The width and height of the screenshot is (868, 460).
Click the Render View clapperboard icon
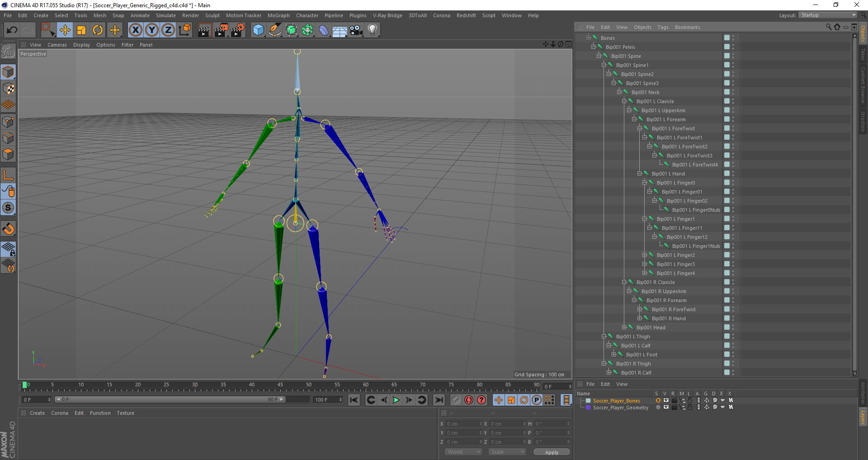tap(204, 30)
